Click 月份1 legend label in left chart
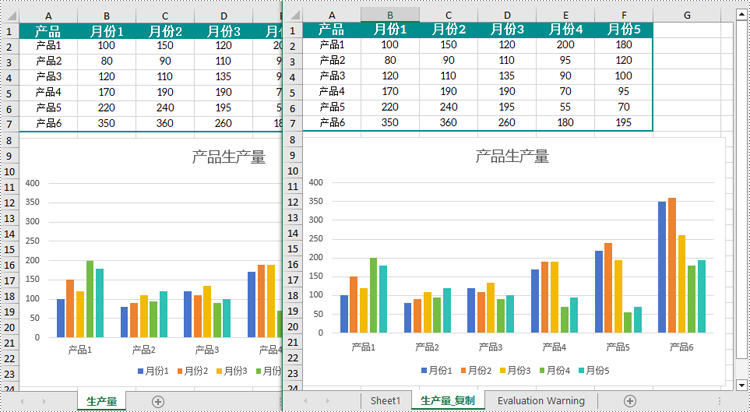This screenshot has height=412, width=750. tap(157, 371)
